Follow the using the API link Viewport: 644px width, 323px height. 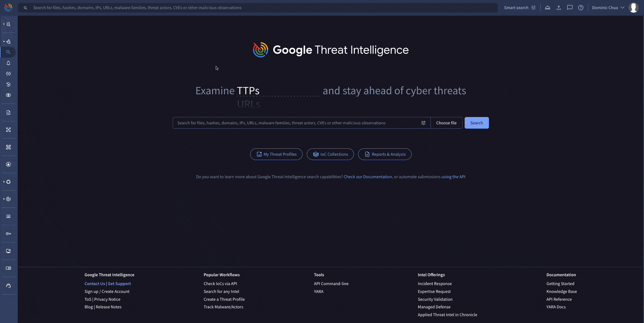453,177
